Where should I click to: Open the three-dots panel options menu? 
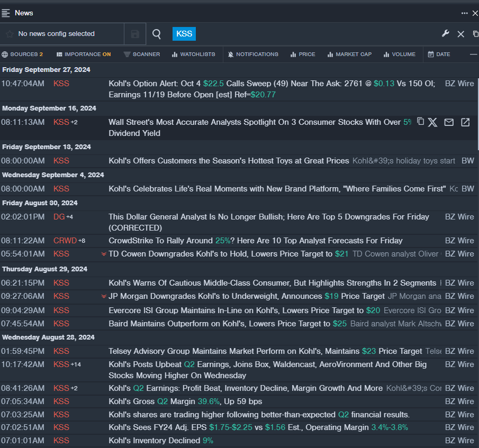(x=464, y=13)
